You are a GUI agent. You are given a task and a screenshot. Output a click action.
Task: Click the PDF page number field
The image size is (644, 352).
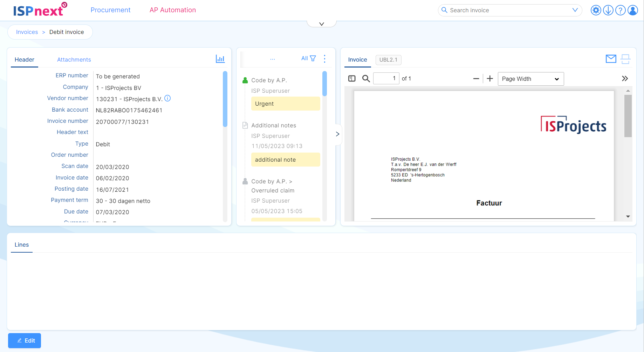point(386,78)
